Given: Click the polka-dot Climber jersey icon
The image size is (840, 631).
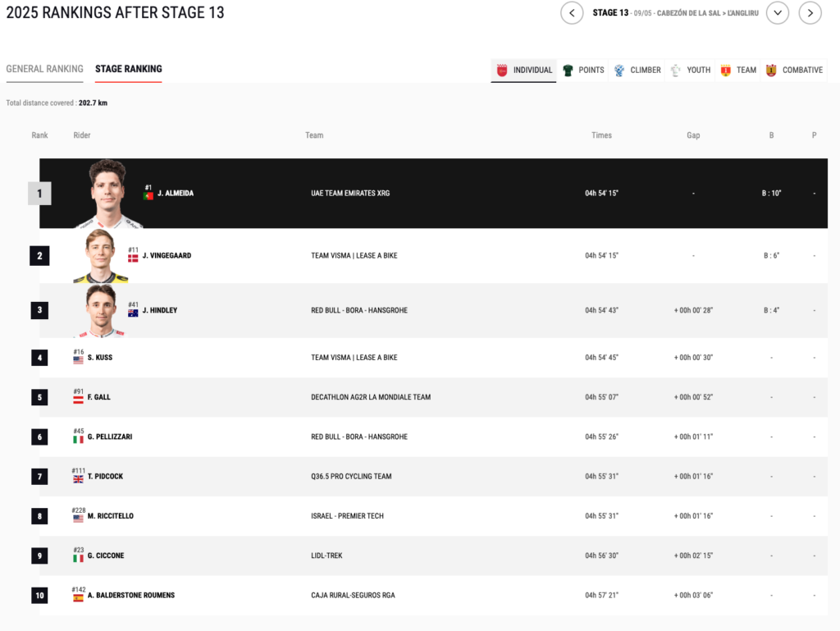Looking at the screenshot, I should 619,71.
